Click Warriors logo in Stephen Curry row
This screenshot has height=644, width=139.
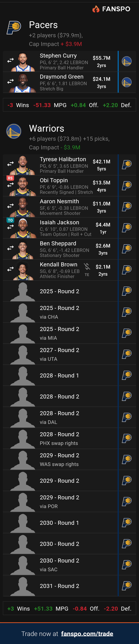point(127,61)
